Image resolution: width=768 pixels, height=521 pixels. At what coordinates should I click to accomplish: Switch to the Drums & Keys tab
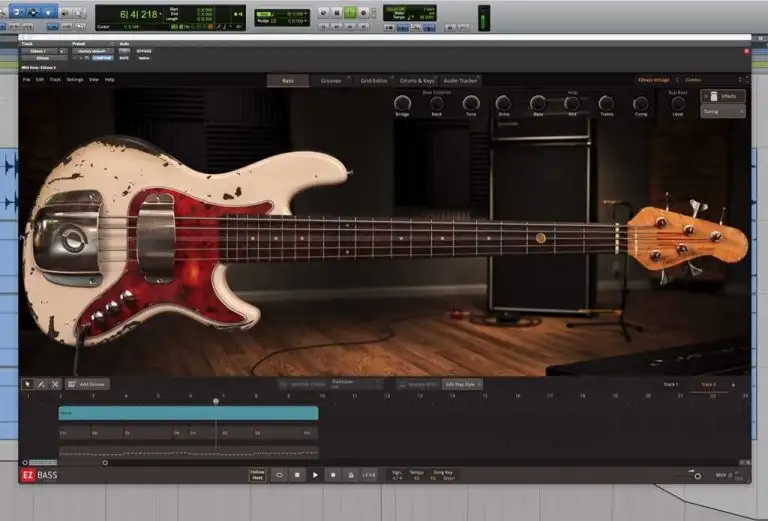pyautogui.click(x=417, y=81)
